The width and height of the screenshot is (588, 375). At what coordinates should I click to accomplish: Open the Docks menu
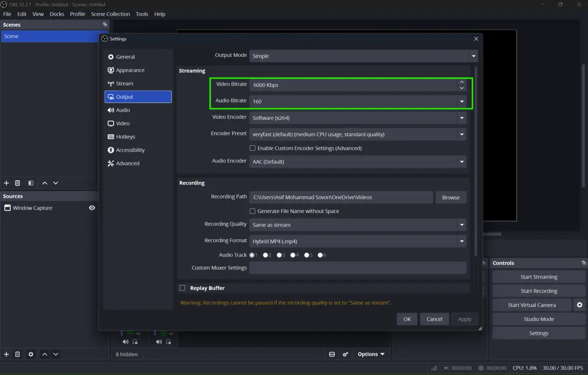point(57,14)
